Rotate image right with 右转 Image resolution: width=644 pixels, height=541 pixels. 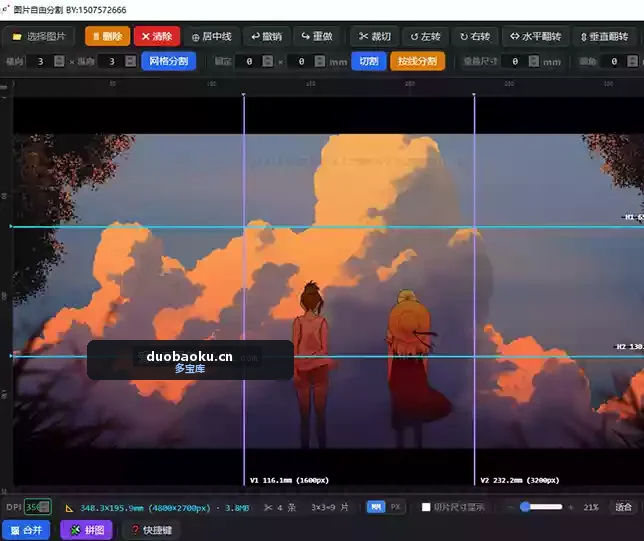tap(475, 37)
